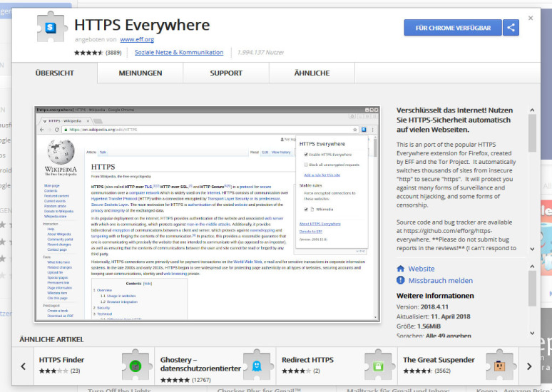Open Ghostery datenschutzorientierter card

pos(215,366)
